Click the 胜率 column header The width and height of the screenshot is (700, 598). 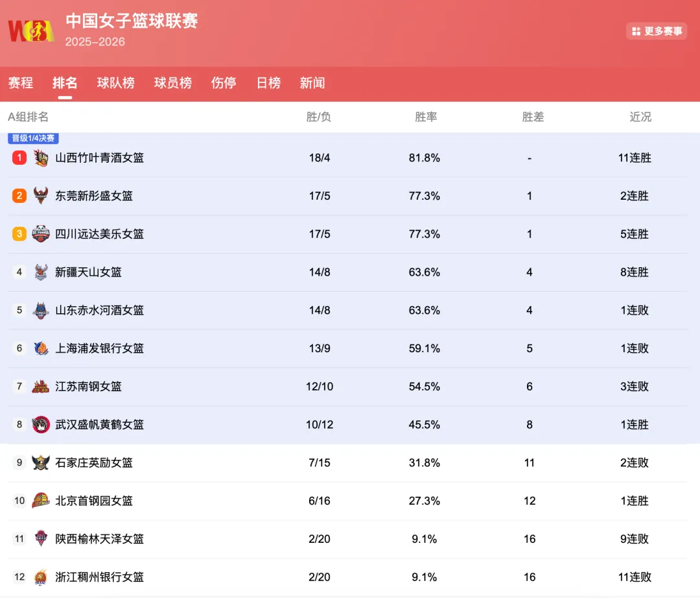[426, 117]
